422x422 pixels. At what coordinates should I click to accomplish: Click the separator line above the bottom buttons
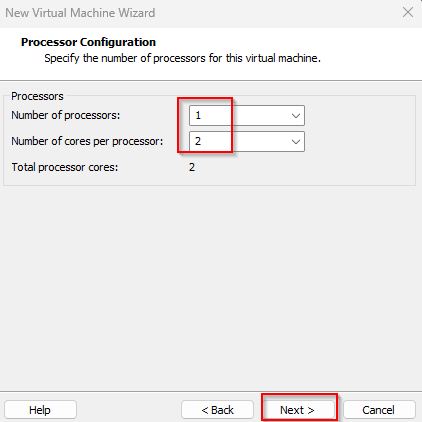(x=211, y=391)
